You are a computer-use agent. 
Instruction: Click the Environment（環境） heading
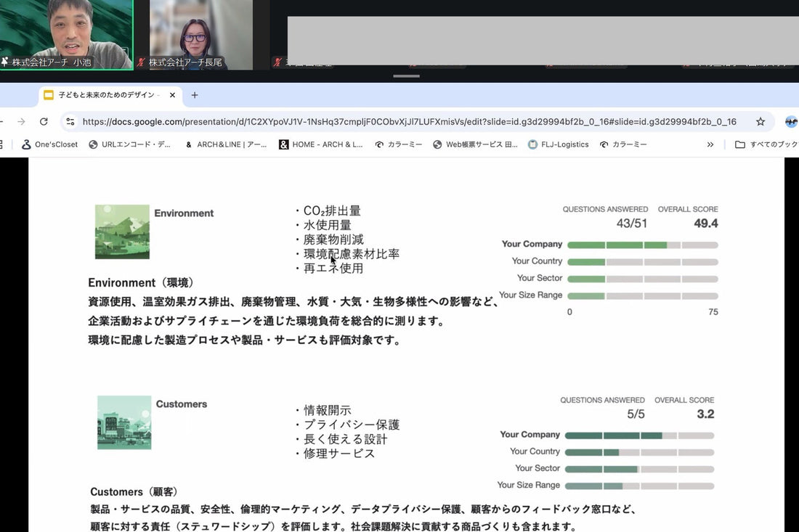pyautogui.click(x=141, y=282)
